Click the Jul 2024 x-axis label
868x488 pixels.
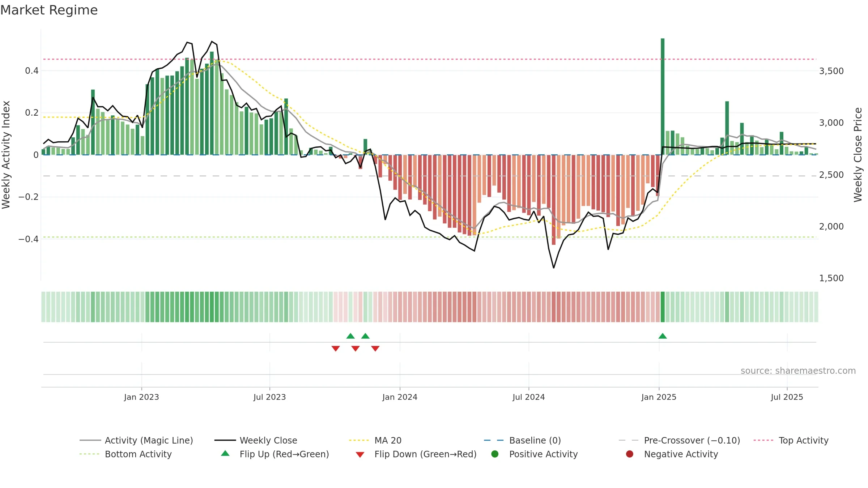point(528,397)
